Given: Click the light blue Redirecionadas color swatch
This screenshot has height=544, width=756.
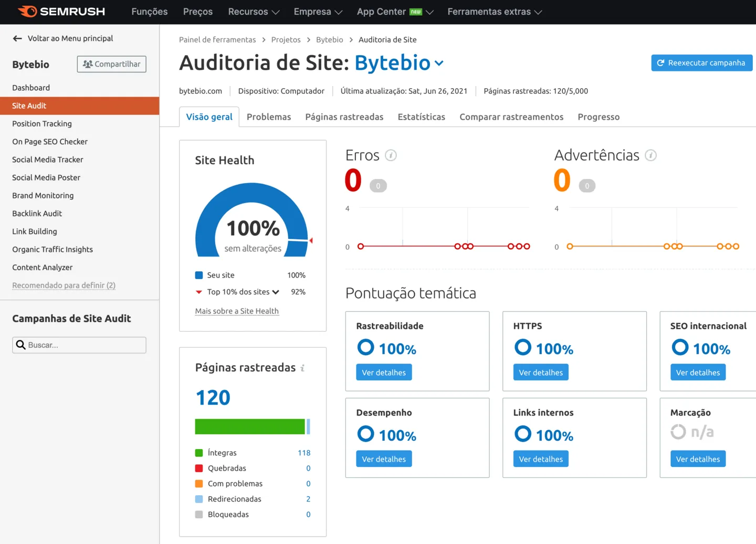Looking at the screenshot, I should [x=199, y=499].
